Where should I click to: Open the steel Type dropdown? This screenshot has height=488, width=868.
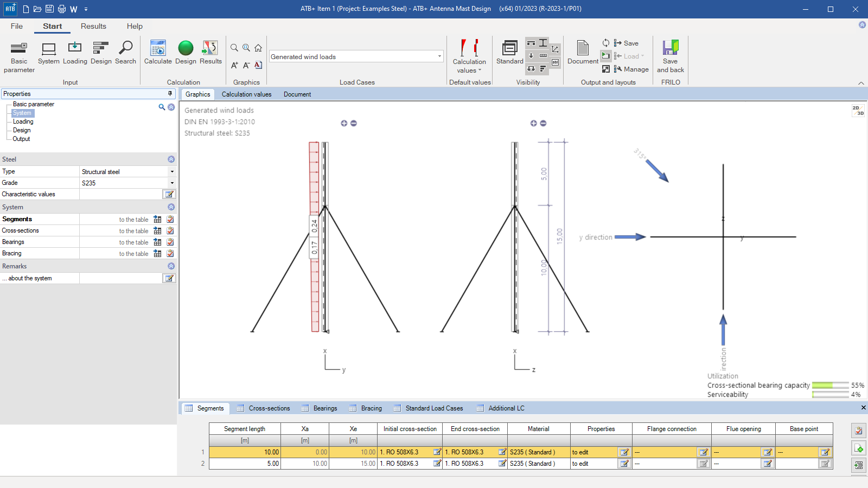click(x=172, y=171)
